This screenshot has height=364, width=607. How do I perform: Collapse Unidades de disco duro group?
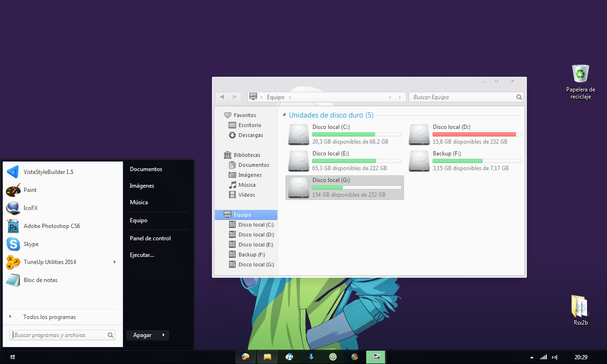[285, 115]
